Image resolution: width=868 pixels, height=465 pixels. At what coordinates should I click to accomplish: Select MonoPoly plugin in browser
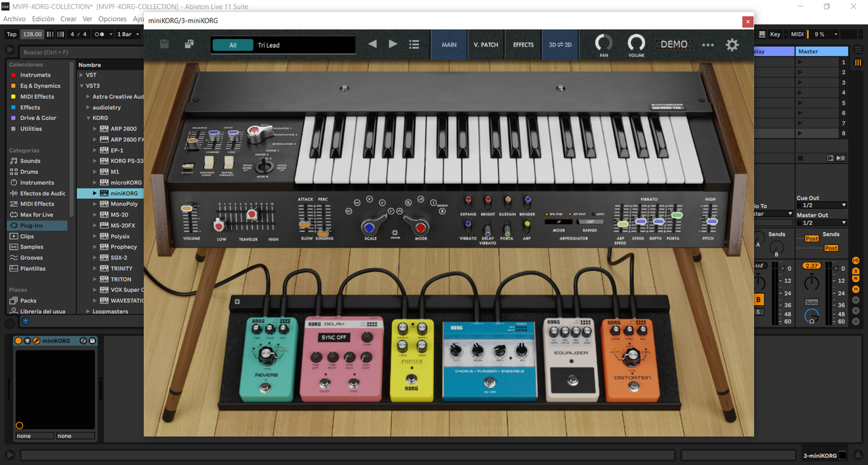click(124, 204)
